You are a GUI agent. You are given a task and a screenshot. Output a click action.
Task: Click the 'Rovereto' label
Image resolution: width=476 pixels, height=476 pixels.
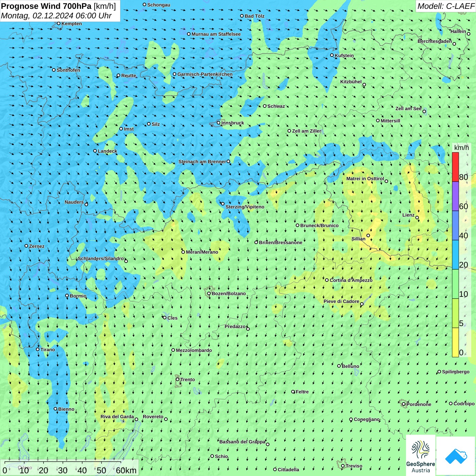coord(153,417)
